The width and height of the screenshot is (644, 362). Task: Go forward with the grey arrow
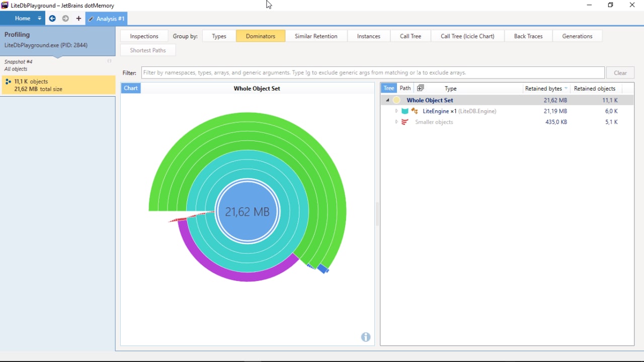[x=65, y=19]
